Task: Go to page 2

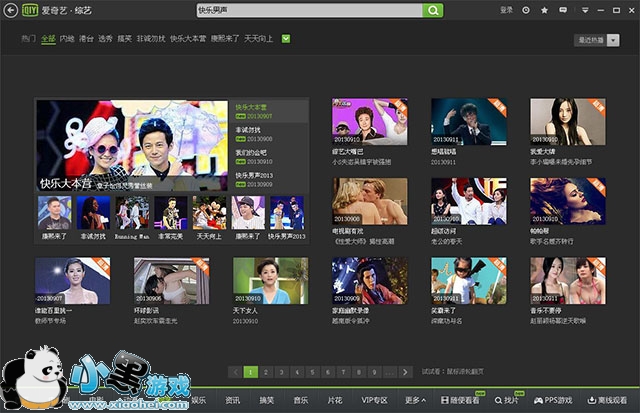Action: tap(266, 372)
